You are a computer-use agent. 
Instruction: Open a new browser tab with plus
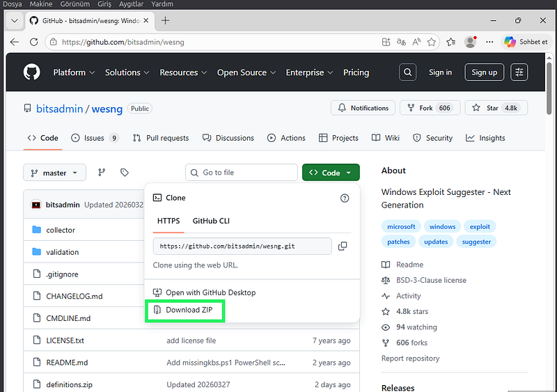165,21
